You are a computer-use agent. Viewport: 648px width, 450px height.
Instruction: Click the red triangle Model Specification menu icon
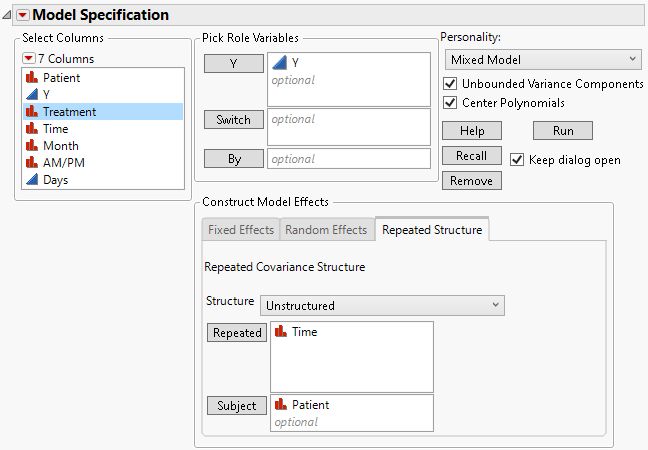click(x=23, y=15)
